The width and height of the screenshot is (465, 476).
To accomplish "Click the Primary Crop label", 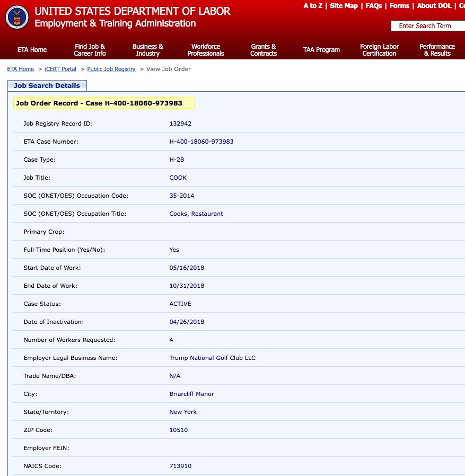I will pos(44,232).
